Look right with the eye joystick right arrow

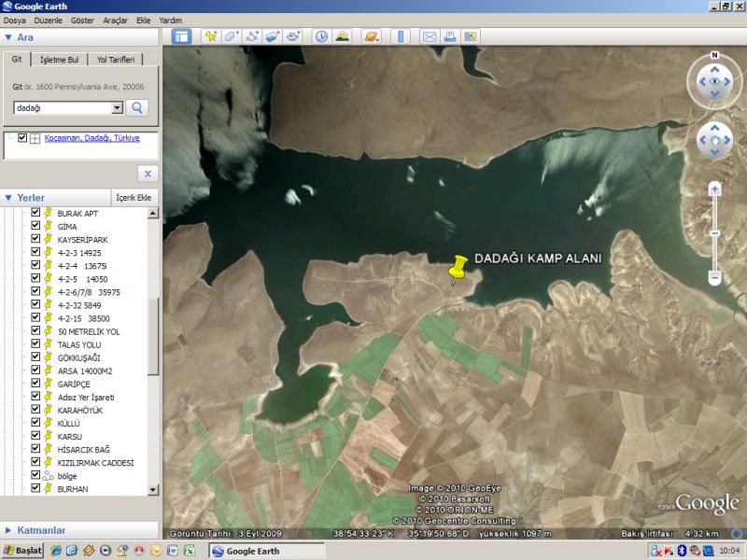(x=727, y=81)
